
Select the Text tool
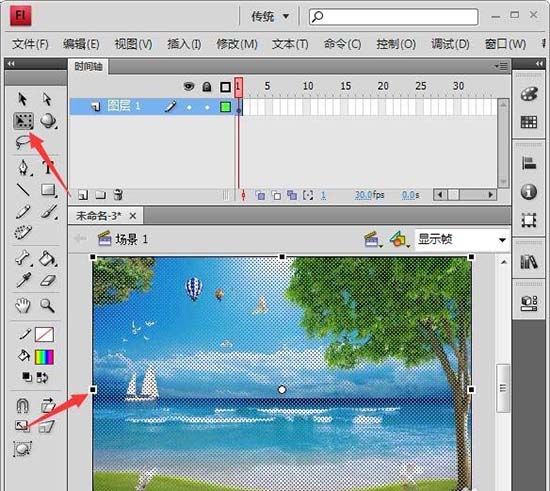pyautogui.click(x=48, y=167)
